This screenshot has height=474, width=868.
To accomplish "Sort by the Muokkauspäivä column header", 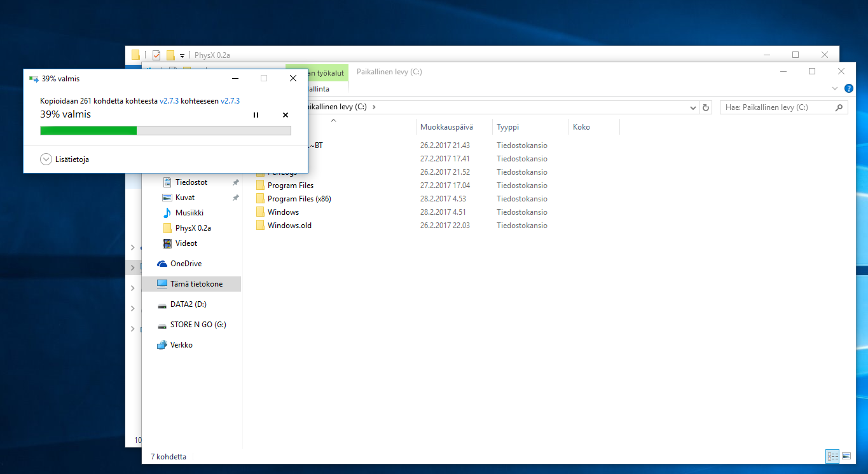I will (x=446, y=127).
